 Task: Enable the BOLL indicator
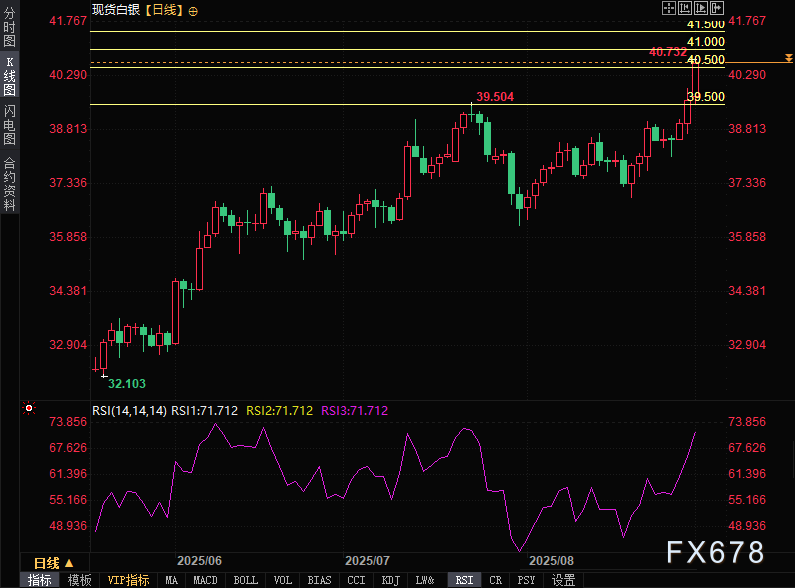click(244, 580)
